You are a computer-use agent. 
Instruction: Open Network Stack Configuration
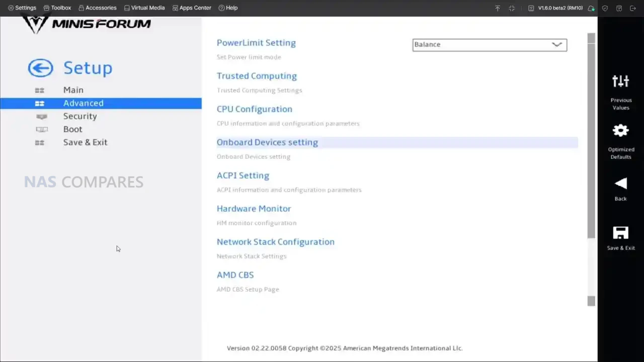[x=275, y=242]
